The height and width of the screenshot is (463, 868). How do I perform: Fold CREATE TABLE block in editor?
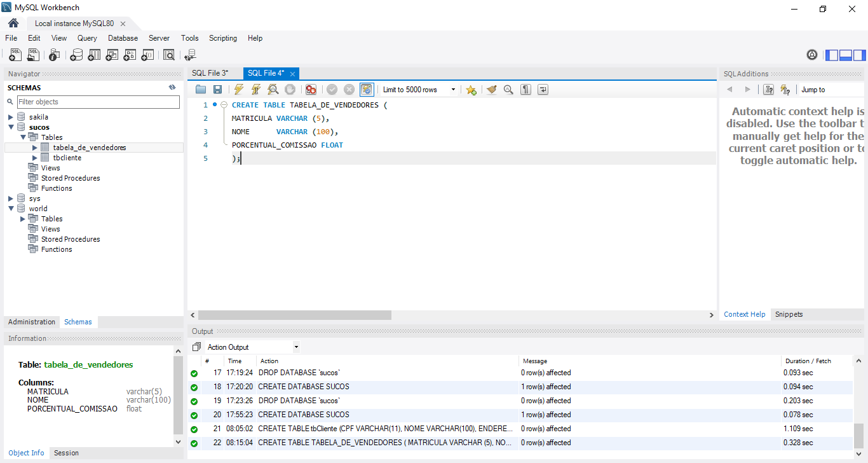[224, 105]
